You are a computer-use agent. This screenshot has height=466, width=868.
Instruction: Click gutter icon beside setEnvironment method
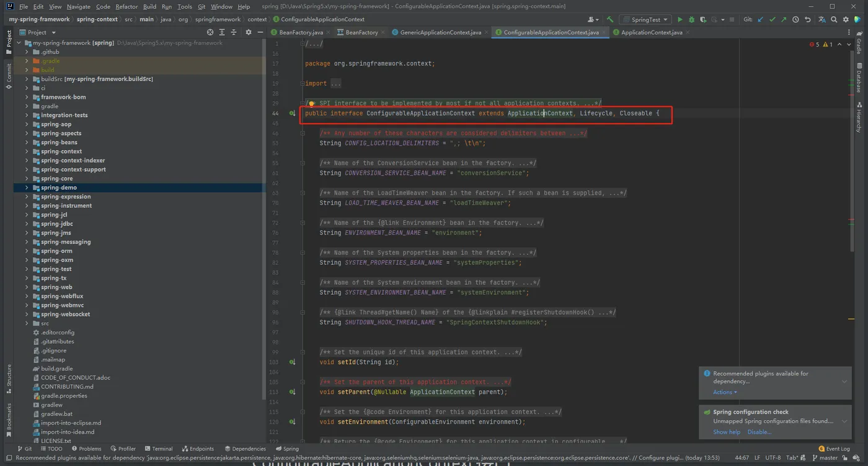(x=292, y=422)
